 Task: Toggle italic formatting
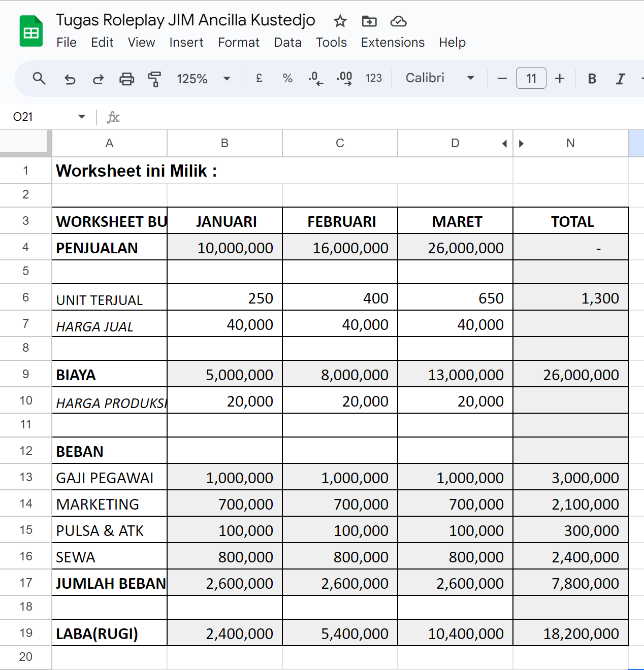point(620,79)
